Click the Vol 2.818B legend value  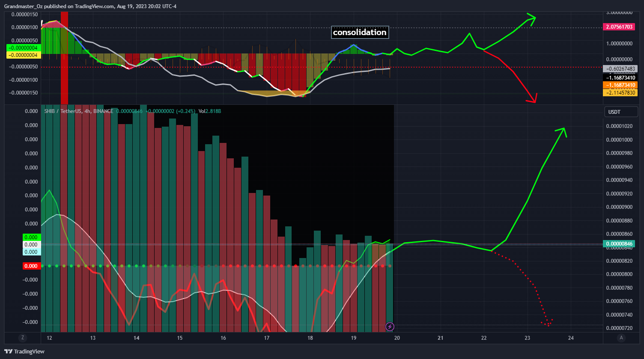pyautogui.click(x=210, y=111)
